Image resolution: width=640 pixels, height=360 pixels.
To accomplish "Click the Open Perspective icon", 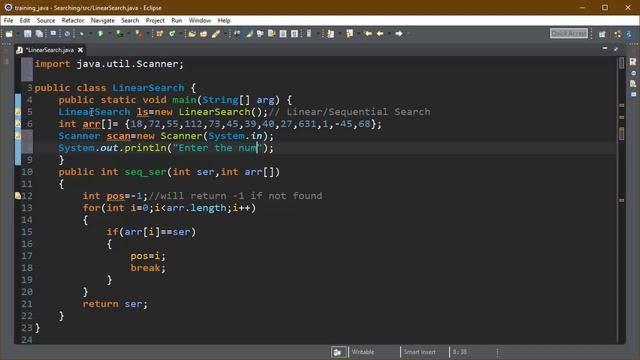I will pos(602,34).
